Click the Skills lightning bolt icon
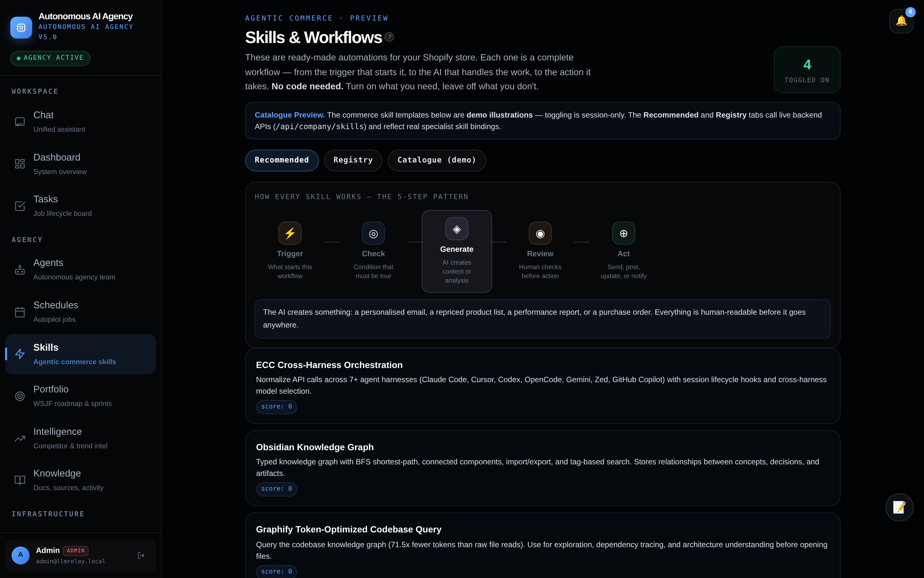 [x=20, y=354]
